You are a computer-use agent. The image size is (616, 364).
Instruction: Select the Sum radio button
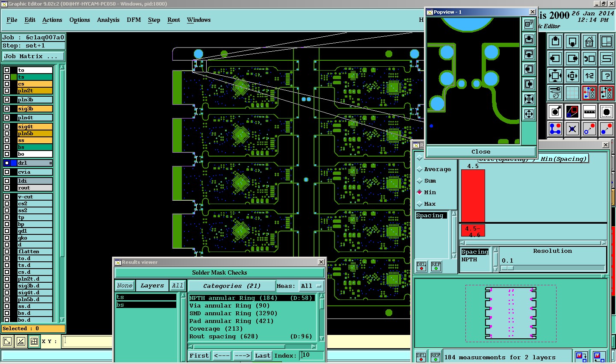[x=420, y=181]
